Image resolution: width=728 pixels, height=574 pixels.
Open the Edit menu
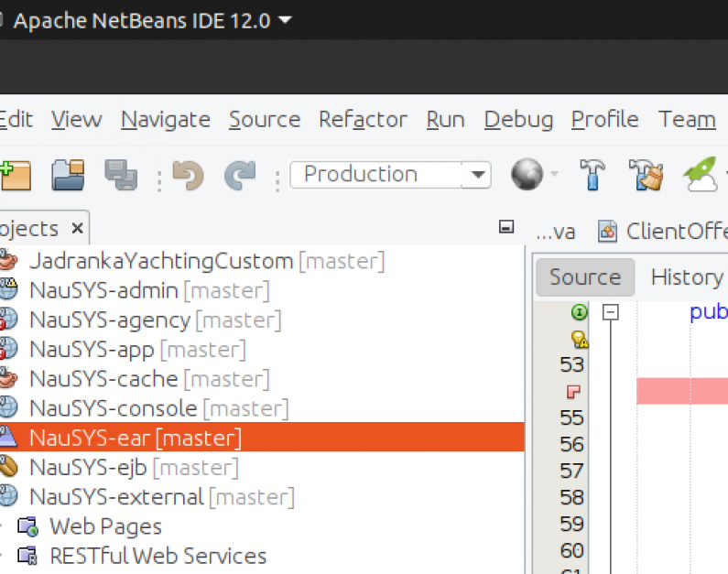click(16, 119)
